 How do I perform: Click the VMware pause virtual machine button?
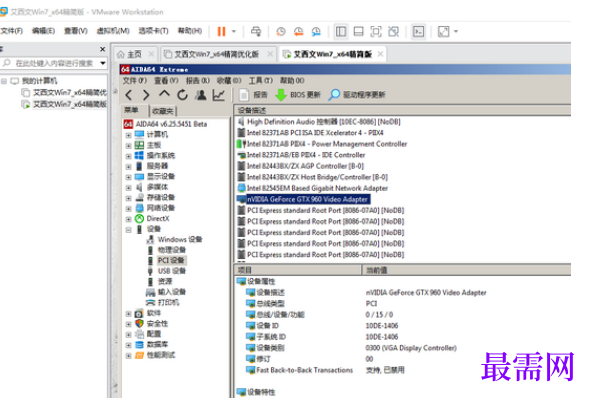pyautogui.click(x=222, y=31)
